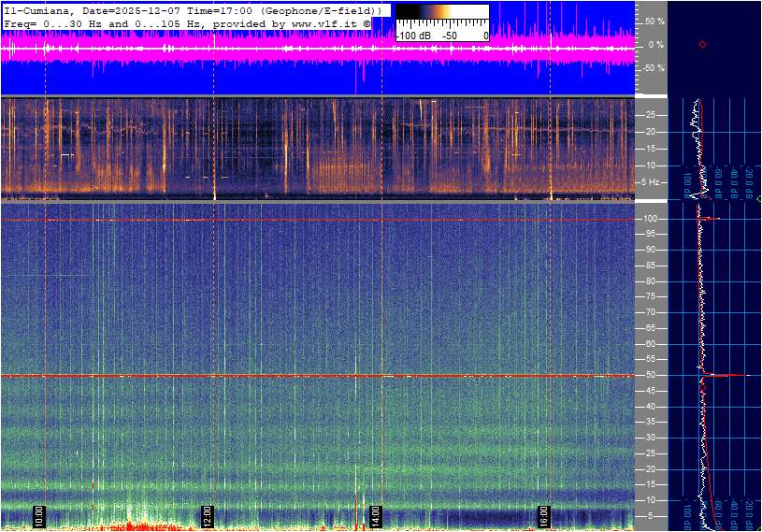
Task: Click the 75 Hz tick on lower frequency axis
Action: (x=650, y=296)
